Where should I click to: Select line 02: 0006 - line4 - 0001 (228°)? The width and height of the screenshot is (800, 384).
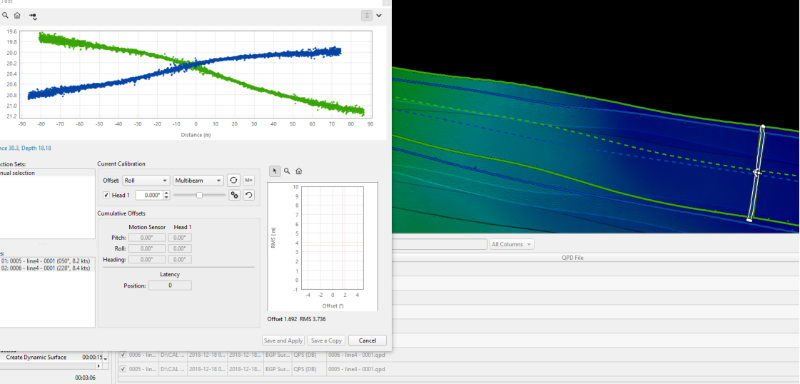pyautogui.click(x=46, y=268)
